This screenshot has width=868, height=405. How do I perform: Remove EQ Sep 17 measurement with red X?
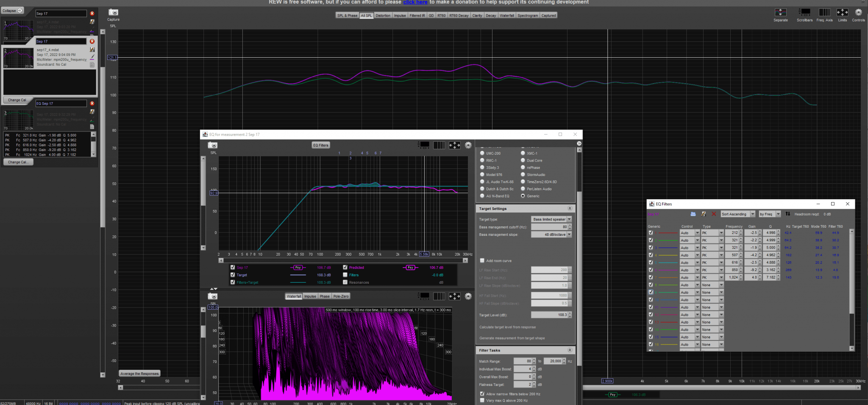[x=92, y=103]
